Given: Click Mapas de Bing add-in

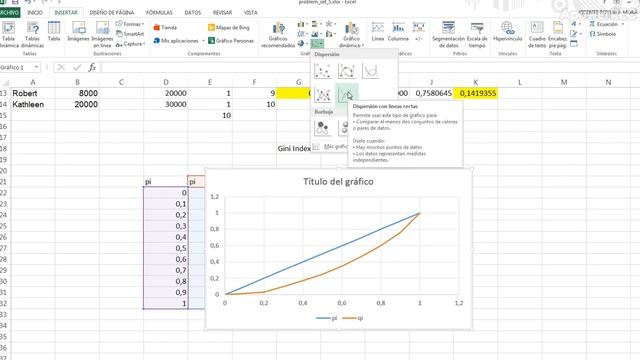Looking at the screenshot, I should tap(229, 27).
